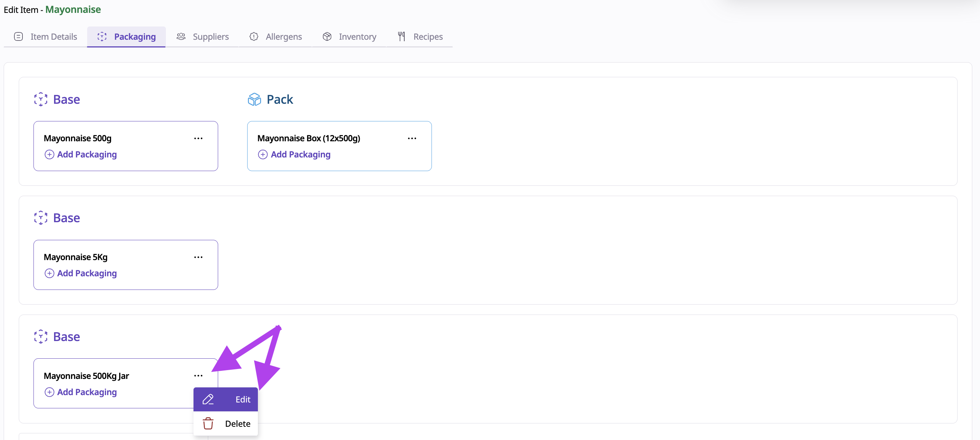
Task: Choose Delete from the context menu
Action: pyautogui.click(x=237, y=424)
